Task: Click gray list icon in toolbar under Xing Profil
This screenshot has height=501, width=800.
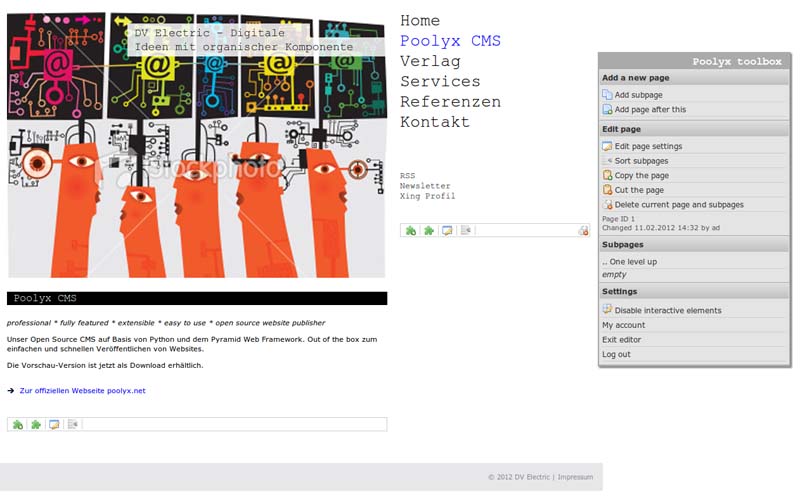Action: point(465,231)
